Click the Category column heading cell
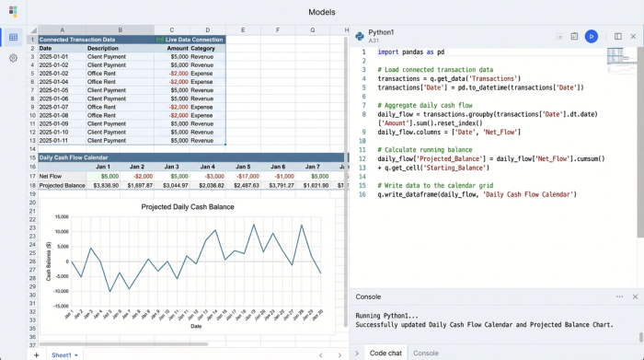This screenshot has height=360, width=644. tap(207, 48)
